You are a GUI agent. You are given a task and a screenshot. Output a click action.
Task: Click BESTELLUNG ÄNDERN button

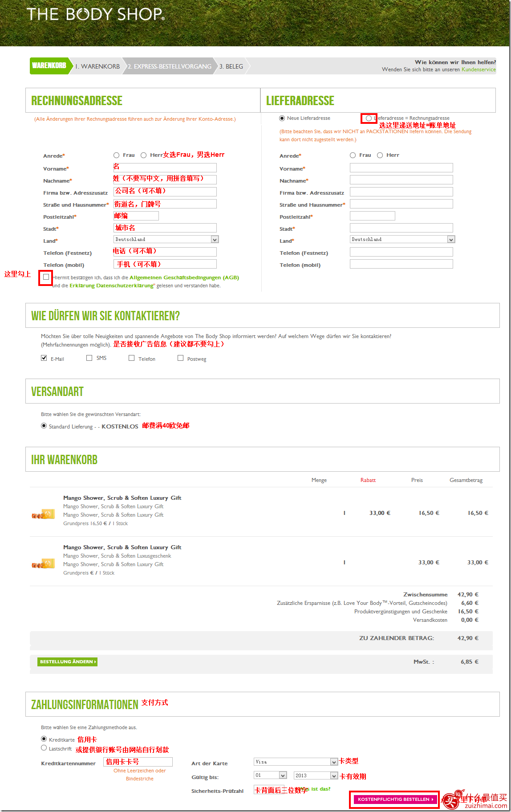coord(67,662)
